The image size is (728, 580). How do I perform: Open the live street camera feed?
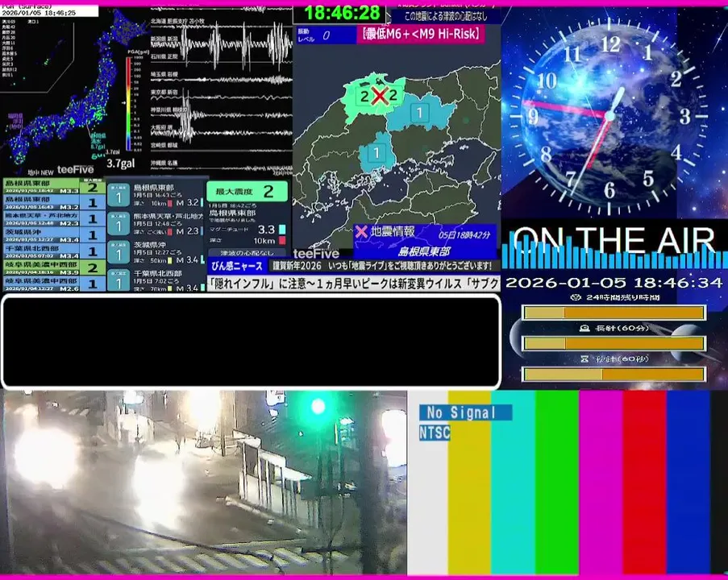203,483
